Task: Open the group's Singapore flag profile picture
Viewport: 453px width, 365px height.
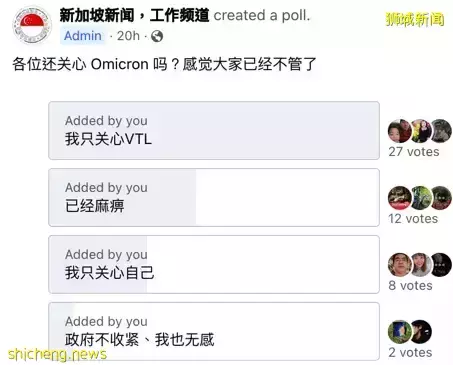Action: click(x=32, y=25)
